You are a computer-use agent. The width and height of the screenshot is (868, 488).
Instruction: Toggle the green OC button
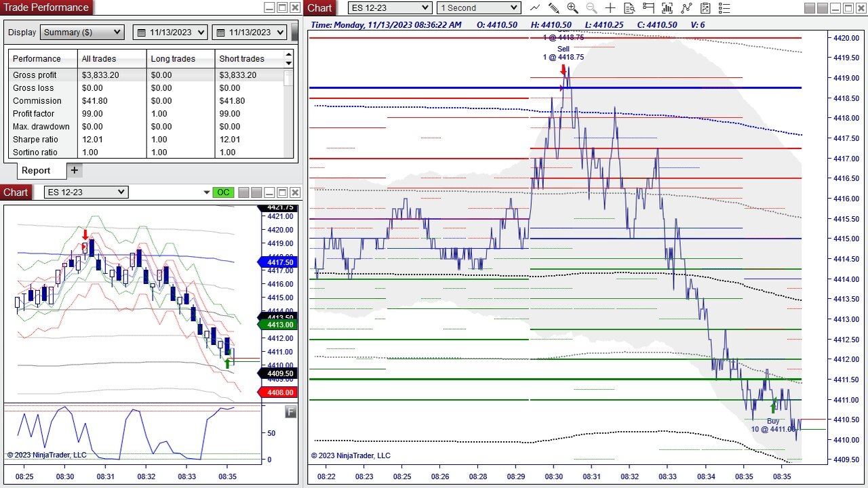point(222,192)
